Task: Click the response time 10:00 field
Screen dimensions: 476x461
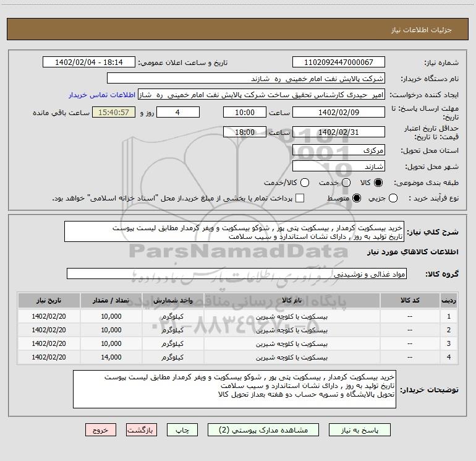Action: pyautogui.click(x=245, y=112)
